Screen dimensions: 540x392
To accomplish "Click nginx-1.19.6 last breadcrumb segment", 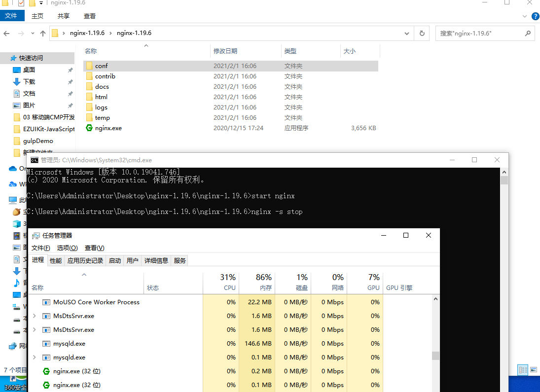I will coord(134,33).
